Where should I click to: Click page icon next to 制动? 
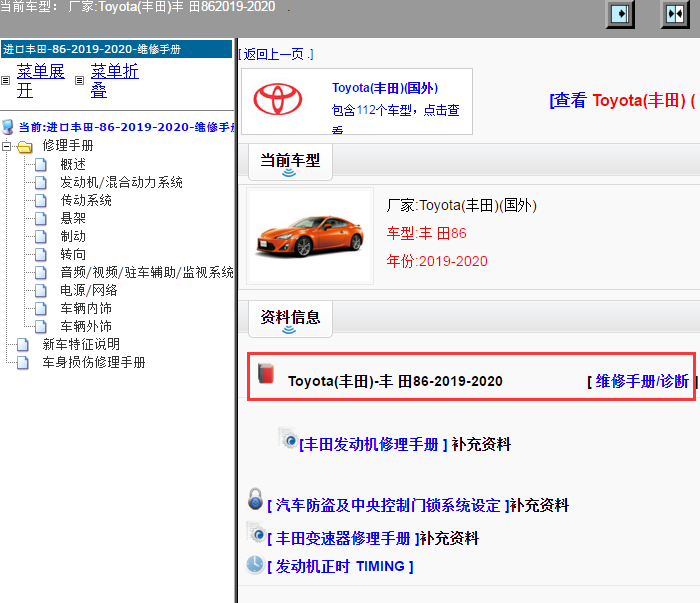click(41, 236)
